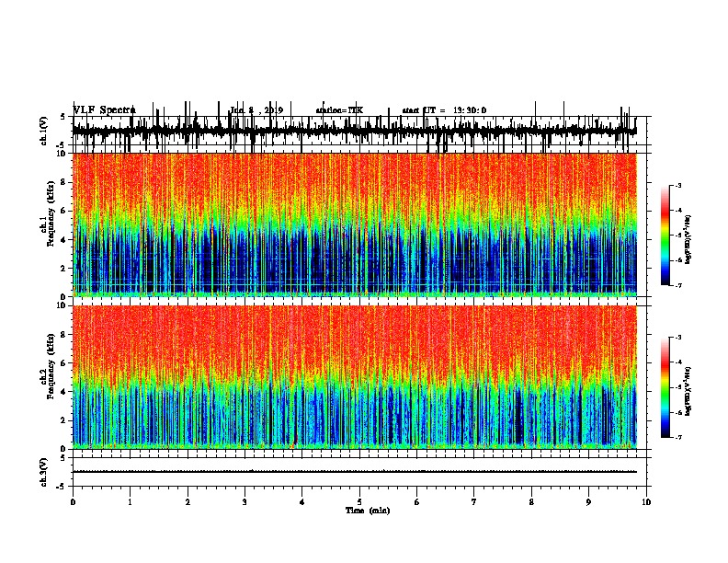The image size is (728, 563).
Task: Click time axis tick label 0
Action: coord(73,502)
